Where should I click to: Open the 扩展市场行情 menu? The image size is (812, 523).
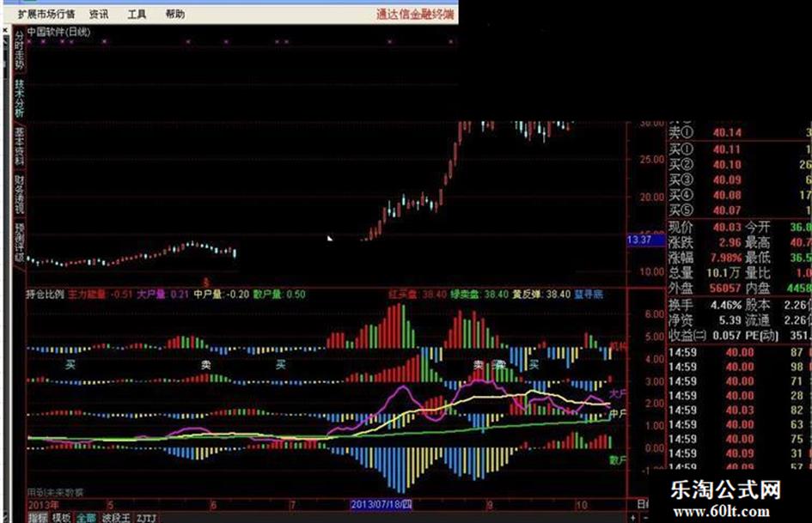coord(46,14)
